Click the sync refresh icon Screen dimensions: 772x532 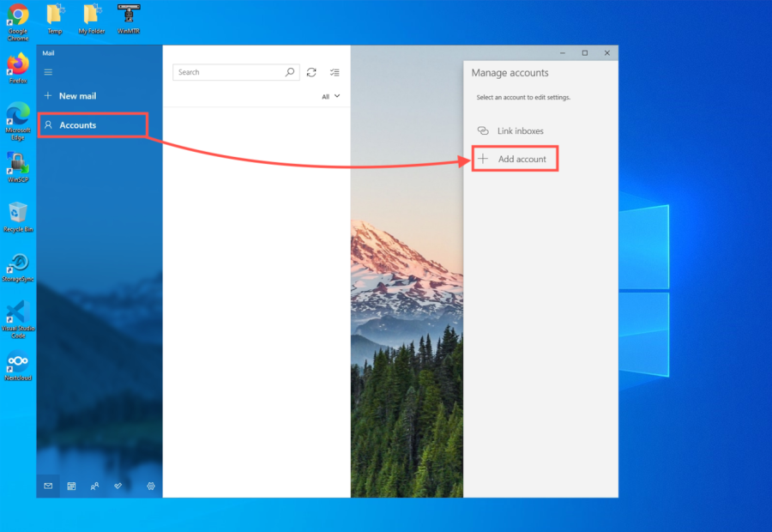(x=311, y=73)
